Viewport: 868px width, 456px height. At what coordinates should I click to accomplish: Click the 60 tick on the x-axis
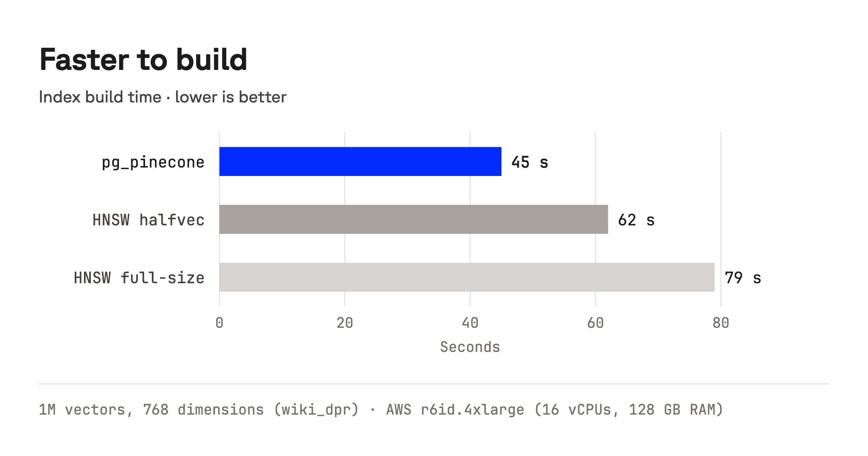(596, 323)
